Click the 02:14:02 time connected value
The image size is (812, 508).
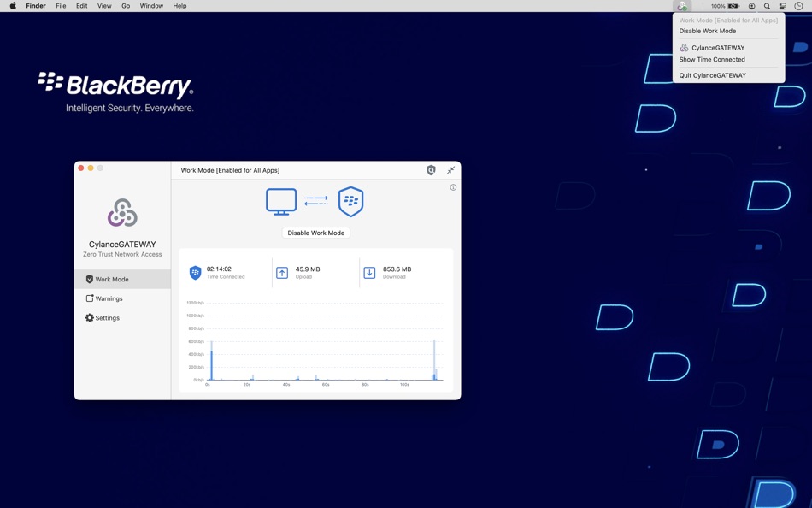tap(219, 269)
